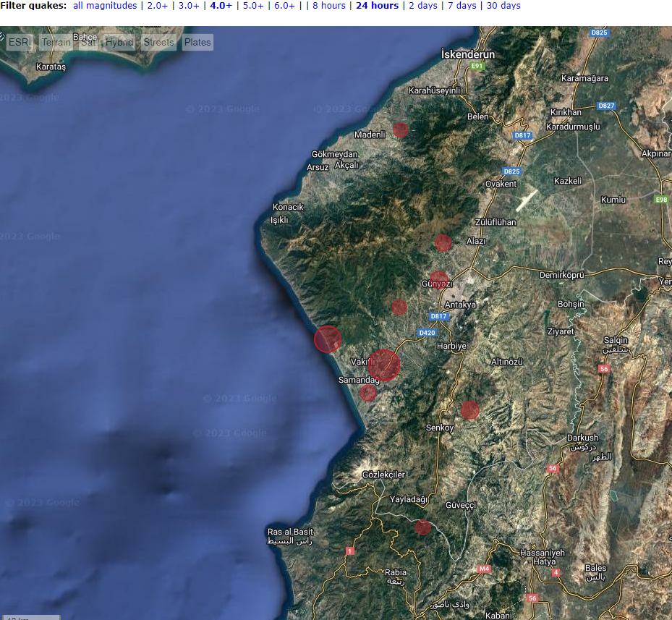
Task: Show quakes of all magnitudes
Action: pyautogui.click(x=105, y=6)
